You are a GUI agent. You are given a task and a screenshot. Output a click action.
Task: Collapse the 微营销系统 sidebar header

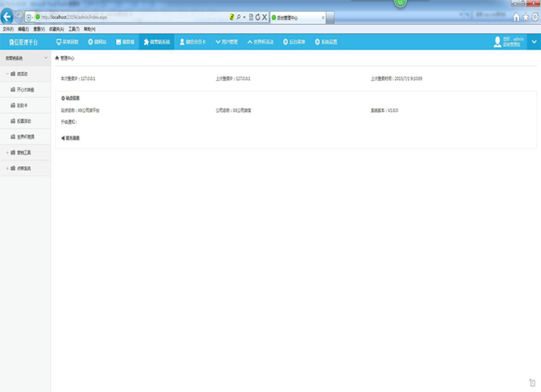point(45,58)
